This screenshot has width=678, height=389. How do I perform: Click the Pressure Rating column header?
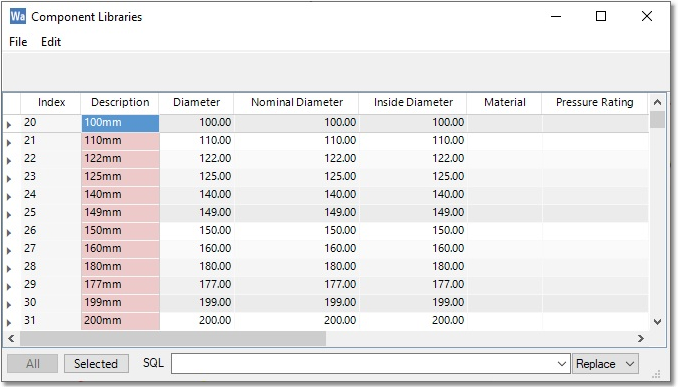[x=595, y=102]
